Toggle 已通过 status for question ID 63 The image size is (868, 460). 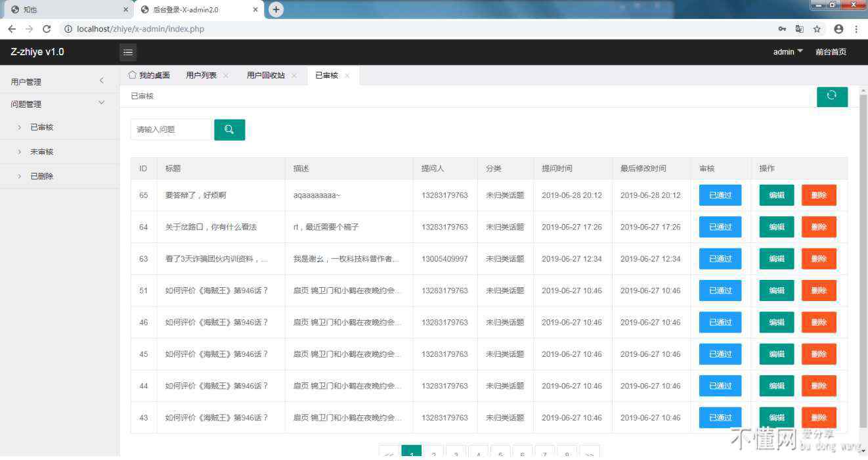720,259
